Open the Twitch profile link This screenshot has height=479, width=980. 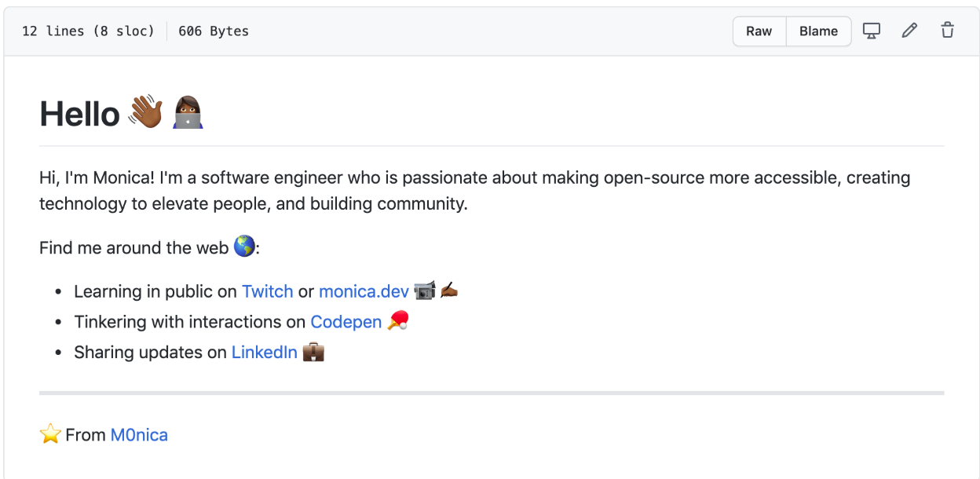(x=267, y=291)
